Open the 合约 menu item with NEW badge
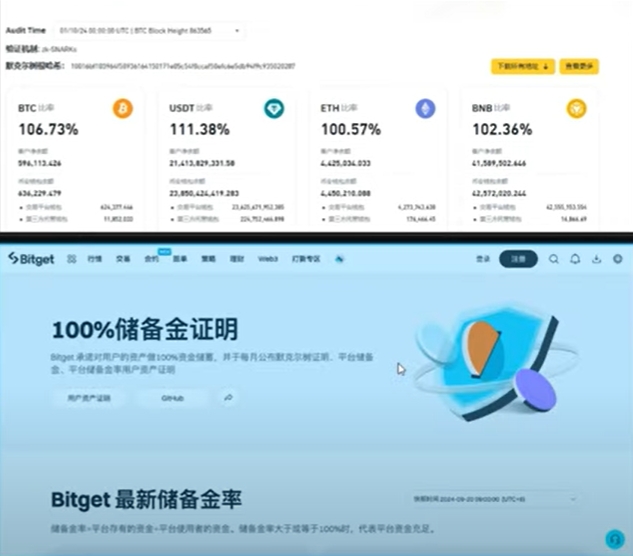Screen dimensions: 633x556 pyautogui.click(x=152, y=258)
